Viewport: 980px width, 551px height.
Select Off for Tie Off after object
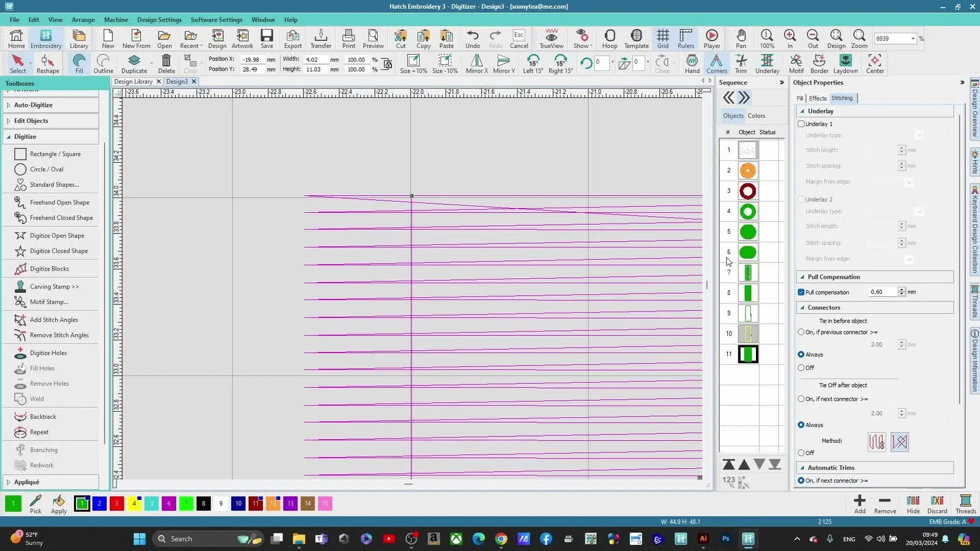[x=802, y=453]
